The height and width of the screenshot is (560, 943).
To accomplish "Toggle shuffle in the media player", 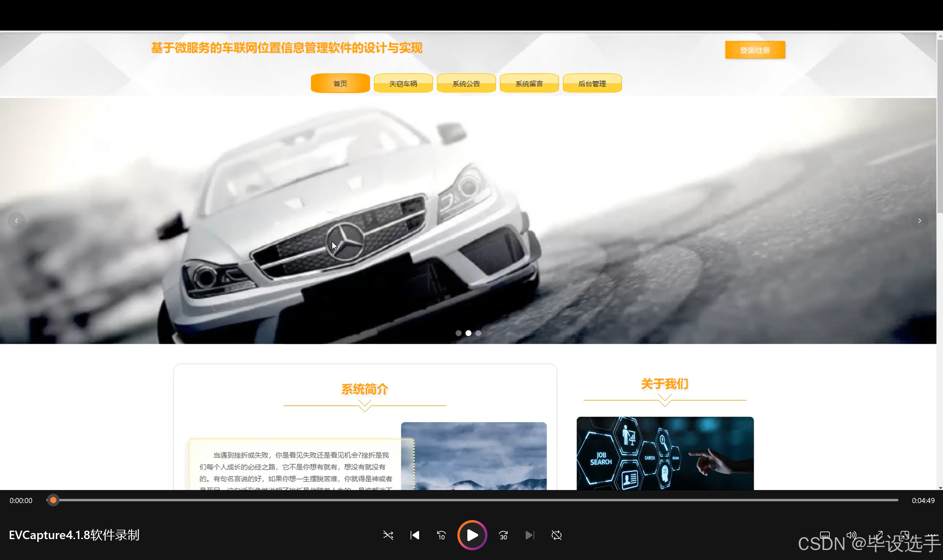I will (x=388, y=535).
